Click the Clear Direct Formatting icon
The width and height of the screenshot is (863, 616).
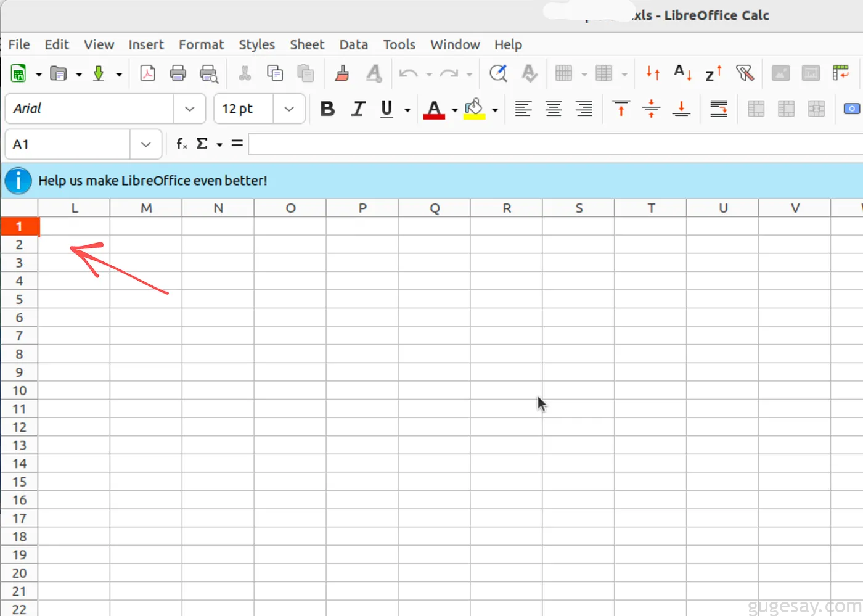(x=374, y=74)
